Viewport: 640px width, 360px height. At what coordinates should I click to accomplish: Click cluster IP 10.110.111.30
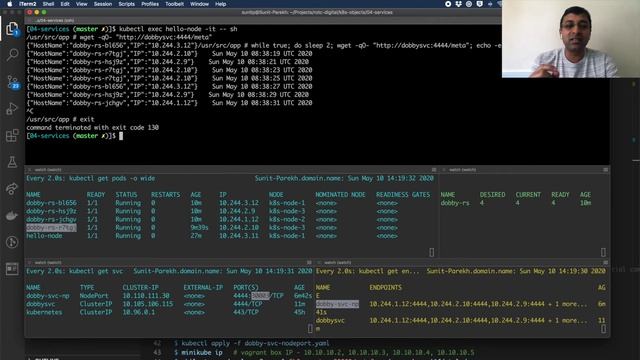pyautogui.click(x=146, y=296)
